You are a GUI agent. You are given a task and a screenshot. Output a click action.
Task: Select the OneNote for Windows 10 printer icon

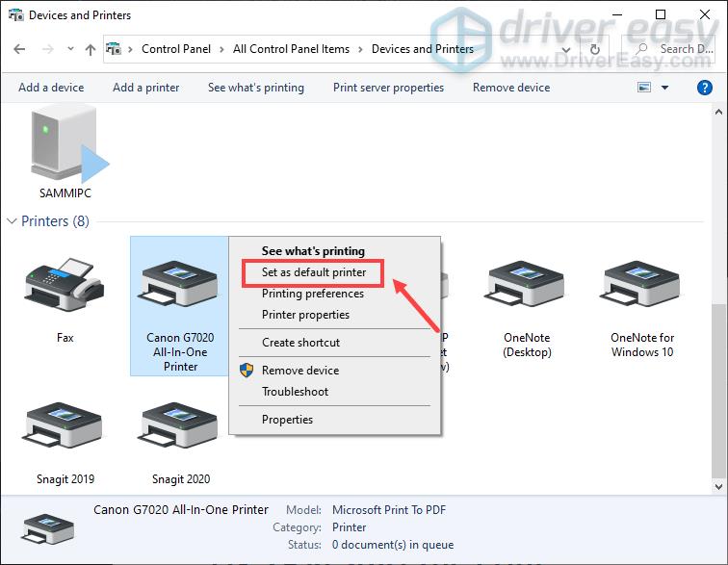click(x=641, y=284)
